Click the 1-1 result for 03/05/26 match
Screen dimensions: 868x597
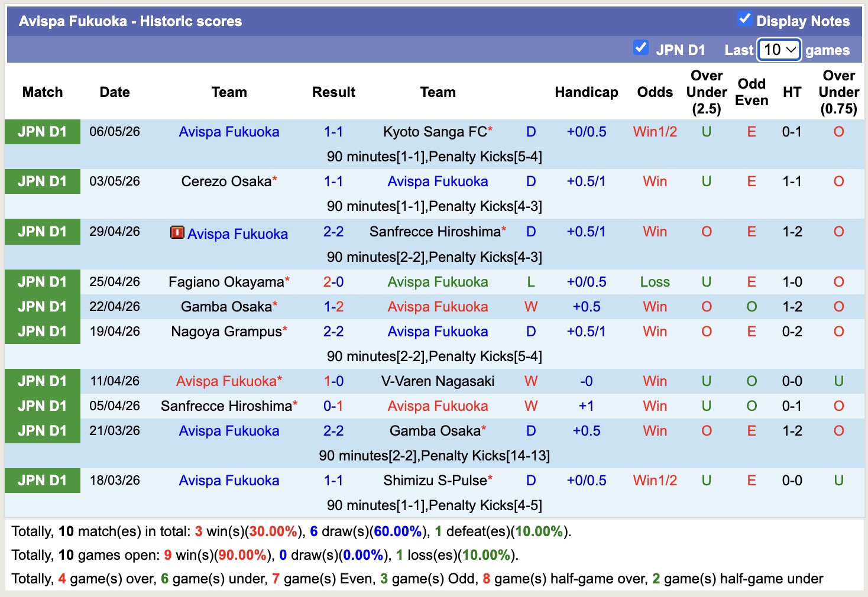[333, 181]
